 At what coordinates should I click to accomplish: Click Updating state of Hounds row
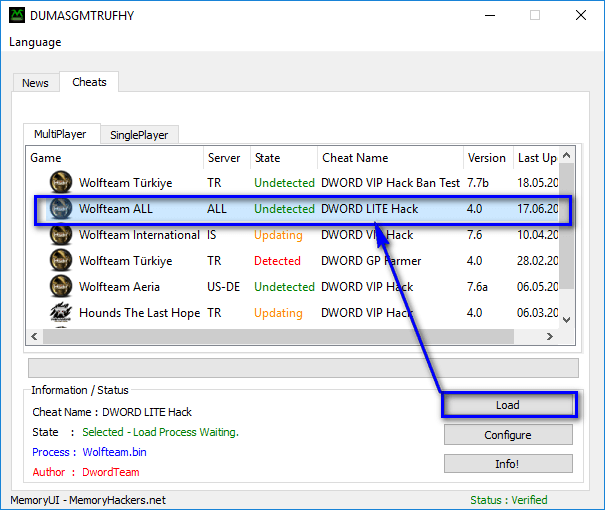278,312
